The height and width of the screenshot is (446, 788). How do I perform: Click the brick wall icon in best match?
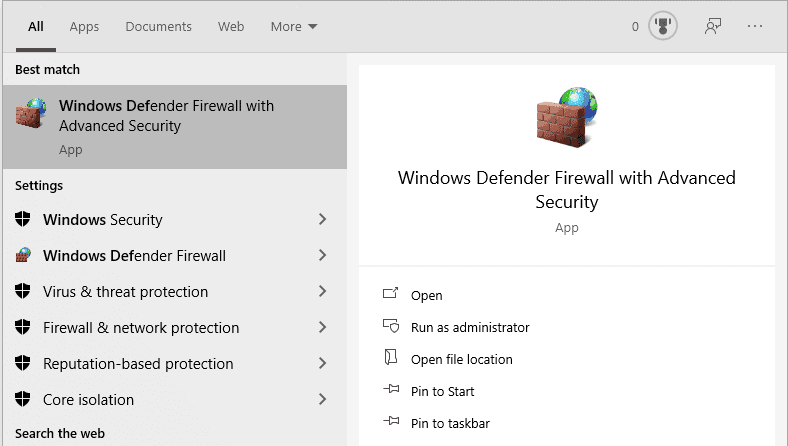[x=31, y=113]
